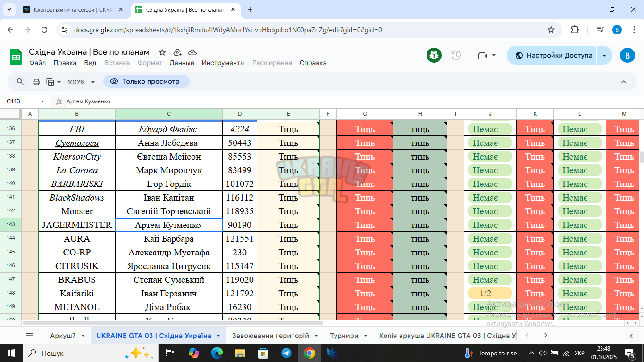The height and width of the screenshot is (362, 644).
Task: Open Windows Start menu
Action: pyautogui.click(x=10, y=353)
